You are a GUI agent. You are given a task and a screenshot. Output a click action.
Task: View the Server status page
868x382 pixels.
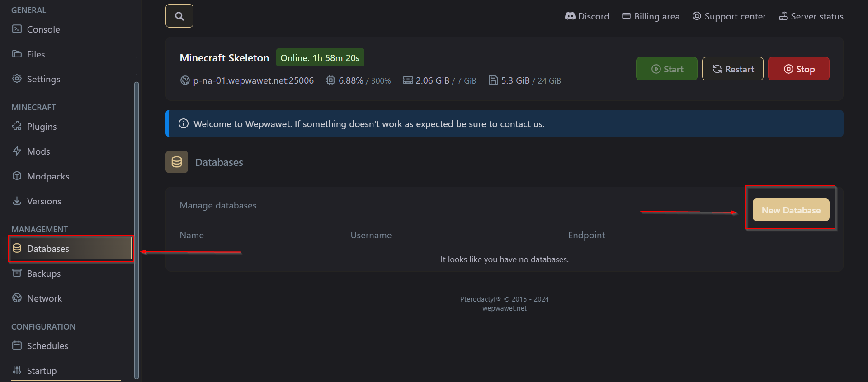[811, 16]
